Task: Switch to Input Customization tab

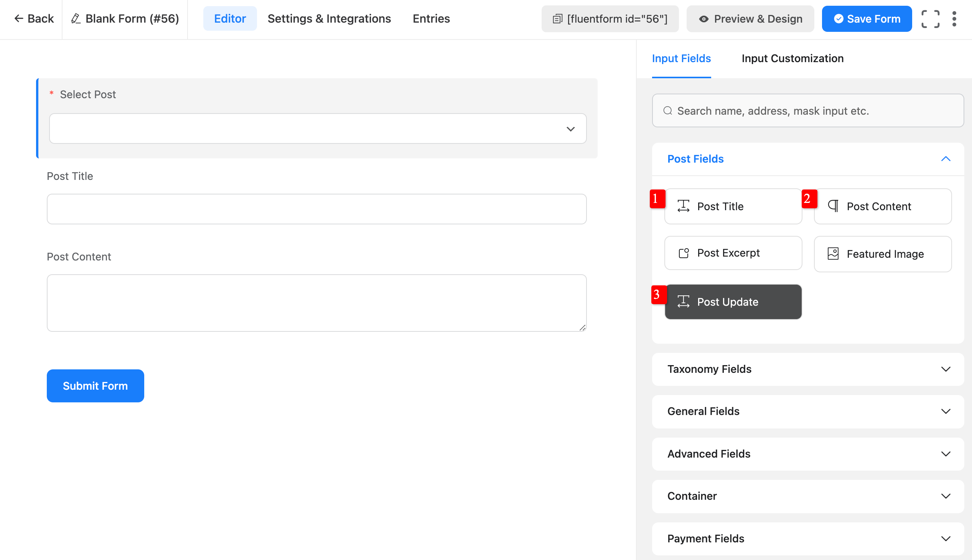Action: tap(792, 58)
